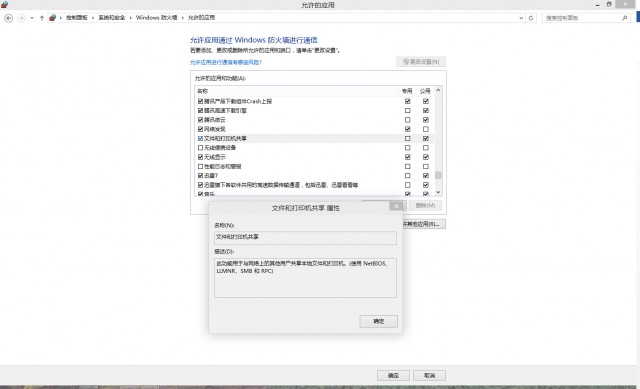Image resolution: width=640 pixels, height=389 pixels.
Task: Click the Forward navigation arrow
Action: pyautogui.click(x=21, y=18)
